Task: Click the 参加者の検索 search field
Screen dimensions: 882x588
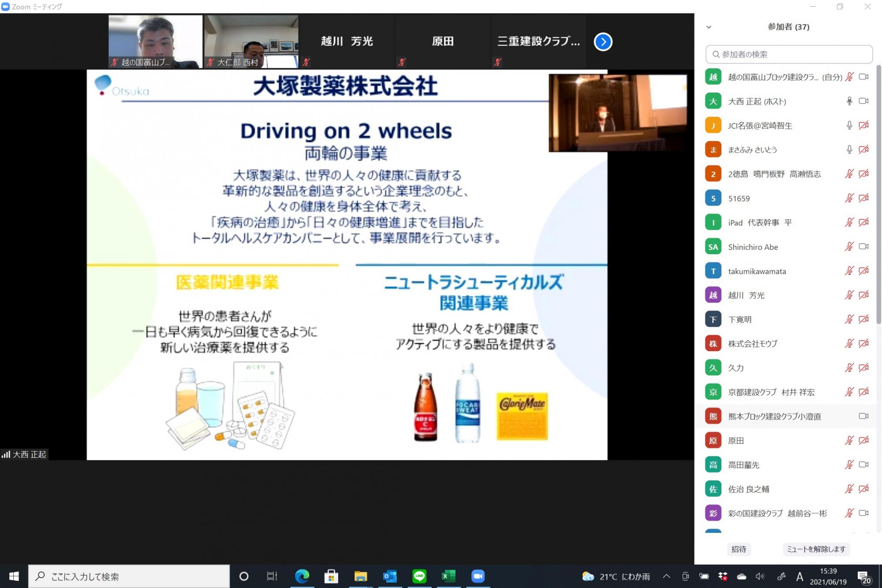Action: click(789, 54)
